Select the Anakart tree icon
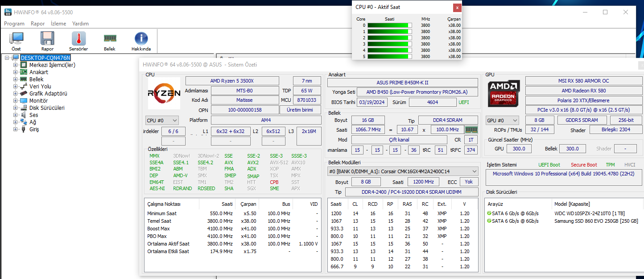644x279 pixels. [24, 72]
